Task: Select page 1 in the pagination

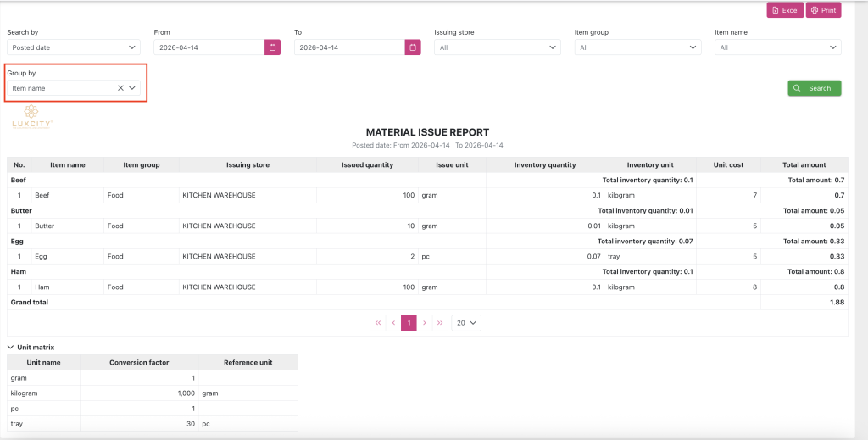Action: [409, 323]
